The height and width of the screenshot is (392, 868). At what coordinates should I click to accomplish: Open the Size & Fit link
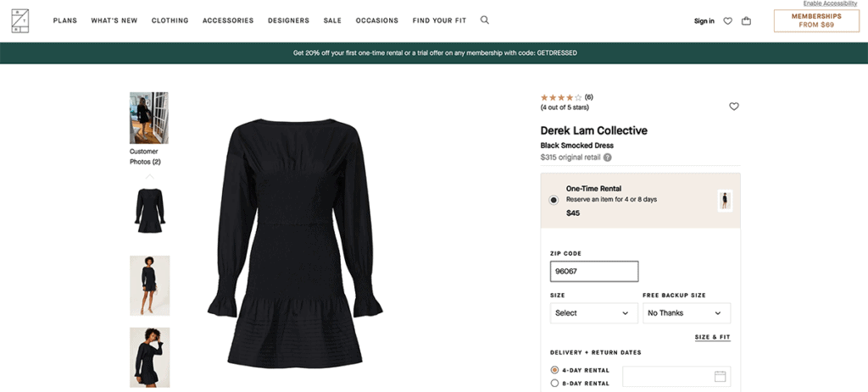(712, 338)
